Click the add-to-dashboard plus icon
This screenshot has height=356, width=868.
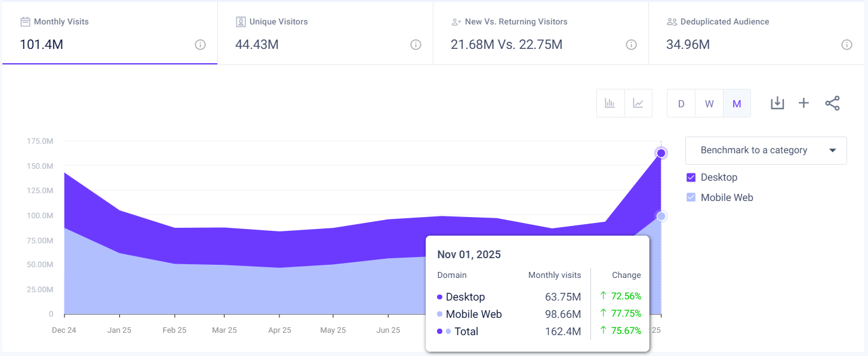pyautogui.click(x=804, y=103)
